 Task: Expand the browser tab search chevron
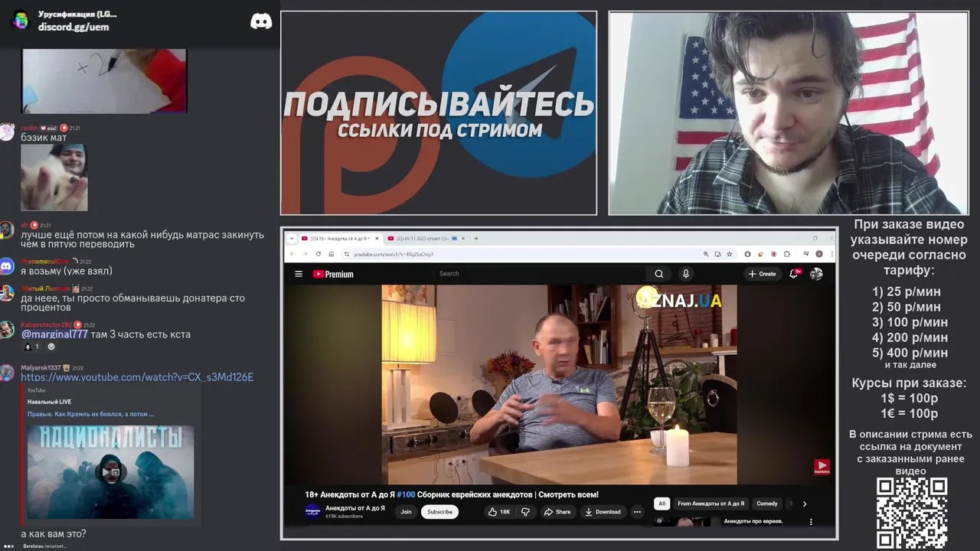pos(291,238)
